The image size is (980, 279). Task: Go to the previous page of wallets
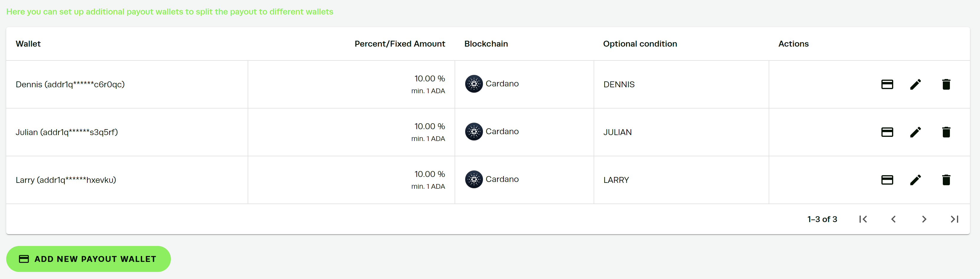click(893, 219)
